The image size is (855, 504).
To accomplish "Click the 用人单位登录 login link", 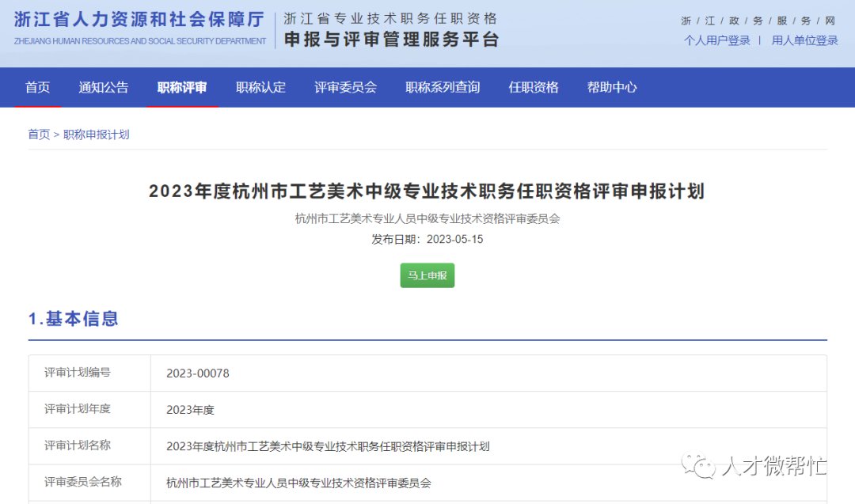I will tap(804, 39).
